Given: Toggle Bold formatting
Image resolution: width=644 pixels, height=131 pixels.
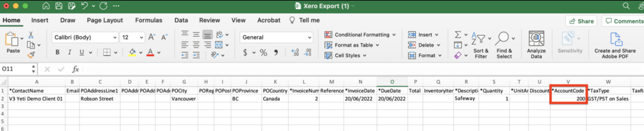Looking at the screenshot, I should [57, 52].
